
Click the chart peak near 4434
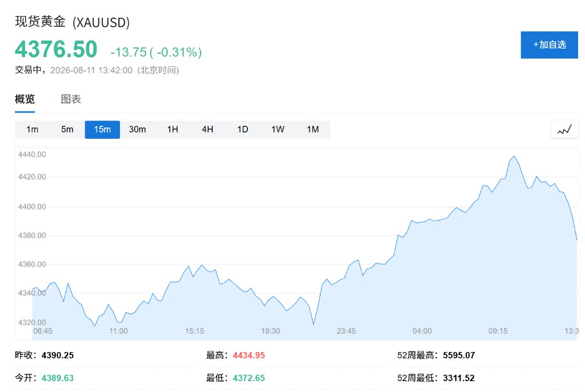coord(515,157)
